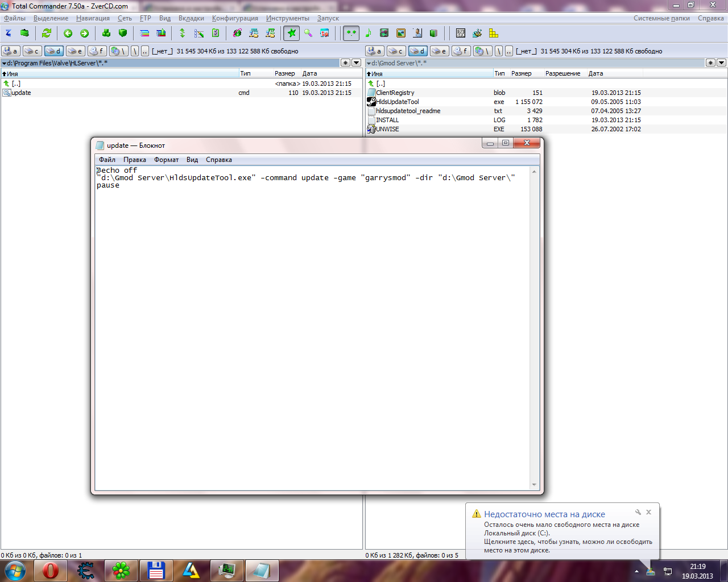Select drive e in right panel
Image resolution: width=728 pixels, height=582 pixels.
440,51
